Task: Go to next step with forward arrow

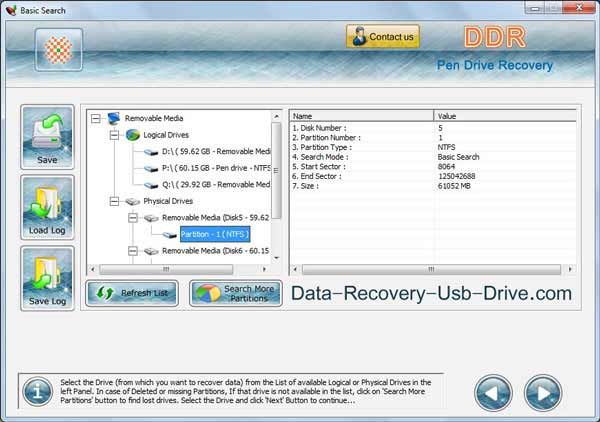Action: click(543, 393)
